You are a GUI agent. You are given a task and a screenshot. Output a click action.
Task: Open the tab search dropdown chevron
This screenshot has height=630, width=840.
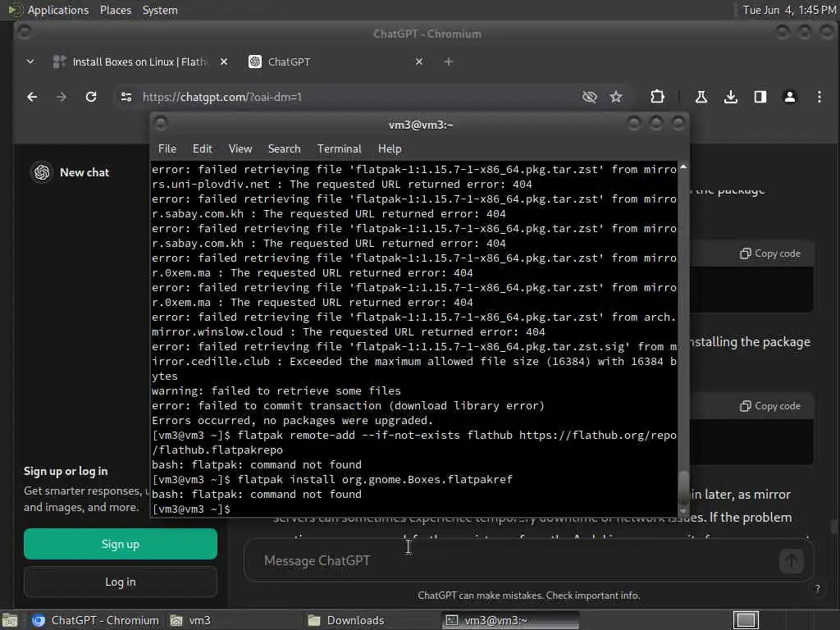point(30,62)
